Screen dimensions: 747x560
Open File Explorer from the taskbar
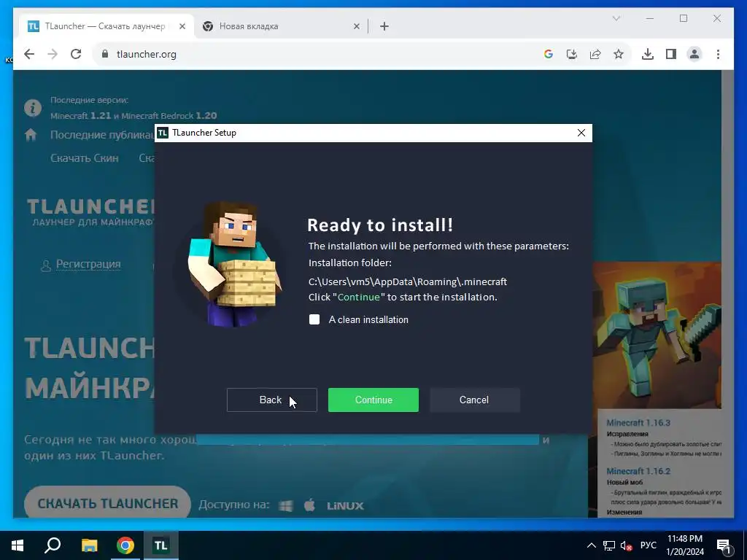pyautogui.click(x=89, y=545)
